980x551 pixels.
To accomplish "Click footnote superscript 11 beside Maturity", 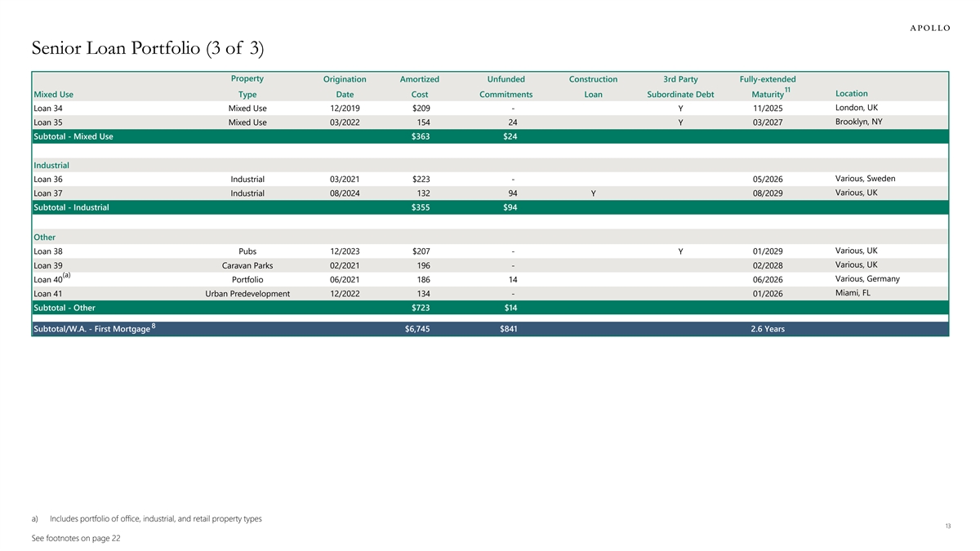I will tap(787, 89).
